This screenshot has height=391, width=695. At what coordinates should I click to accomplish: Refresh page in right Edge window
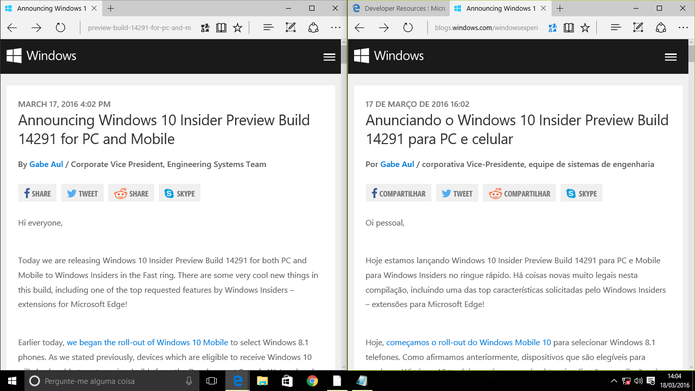pyautogui.click(x=408, y=27)
